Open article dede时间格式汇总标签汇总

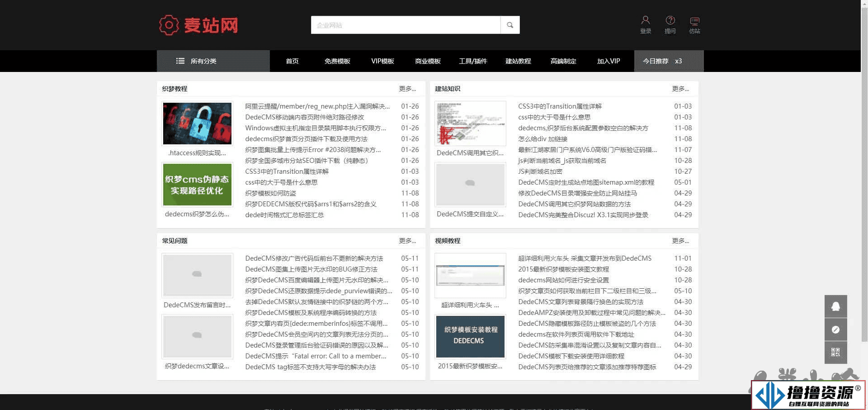[284, 215]
